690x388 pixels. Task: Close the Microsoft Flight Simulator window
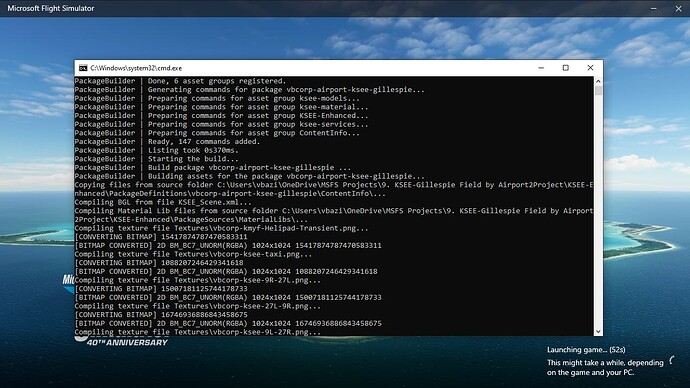coord(678,8)
